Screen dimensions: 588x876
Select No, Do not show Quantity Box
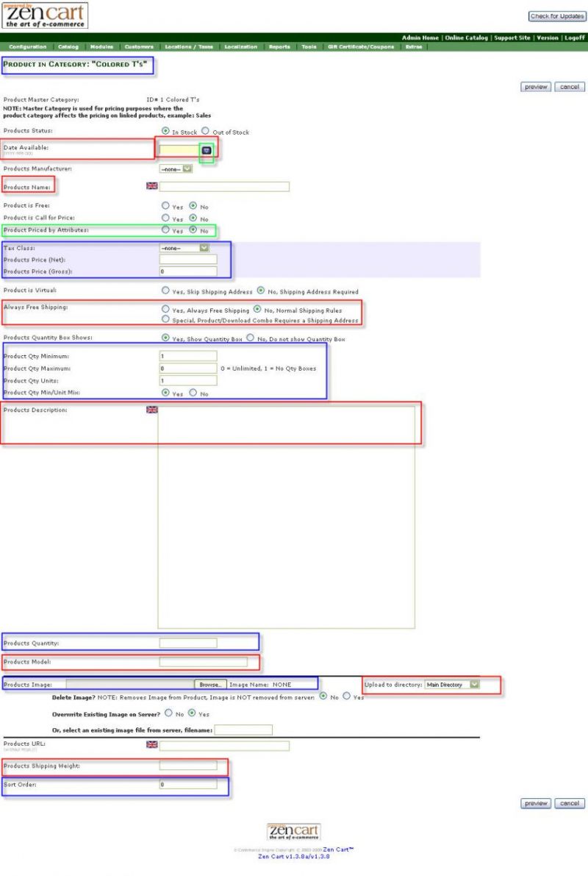(251, 338)
